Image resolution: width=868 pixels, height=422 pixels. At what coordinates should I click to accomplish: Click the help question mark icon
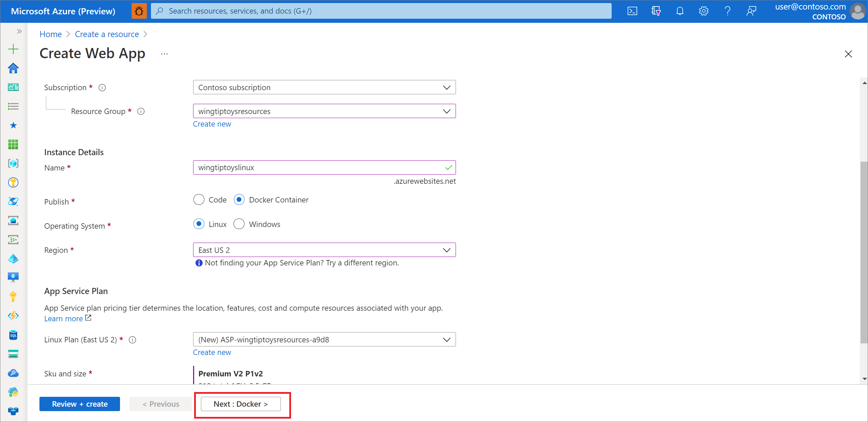[x=727, y=11]
